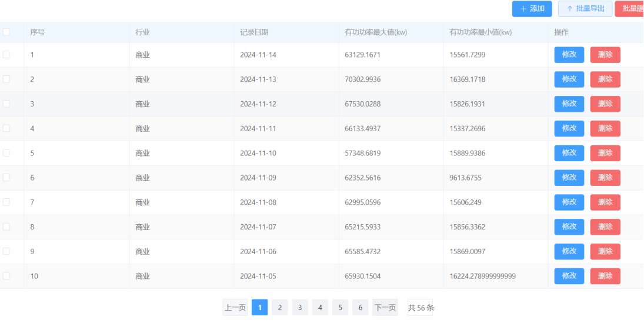This screenshot has height=323, width=644.
Task: Go to page 2 in pagination
Action: pos(280,307)
